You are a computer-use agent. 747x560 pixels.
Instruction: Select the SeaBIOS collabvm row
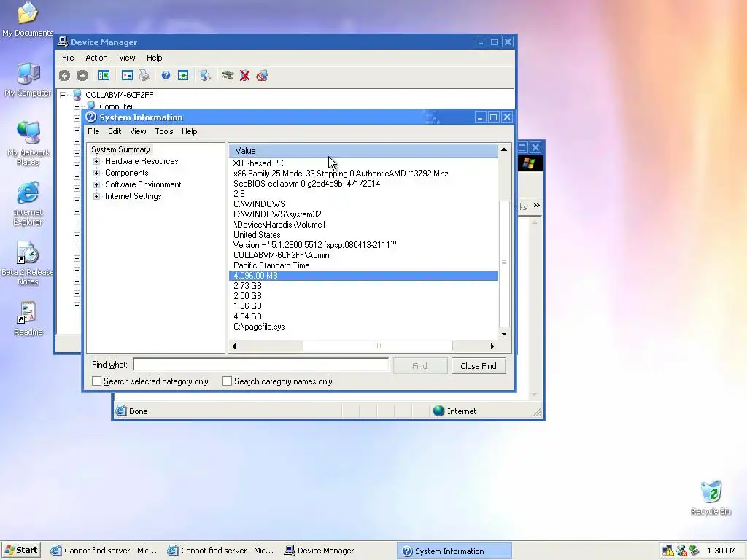point(363,184)
